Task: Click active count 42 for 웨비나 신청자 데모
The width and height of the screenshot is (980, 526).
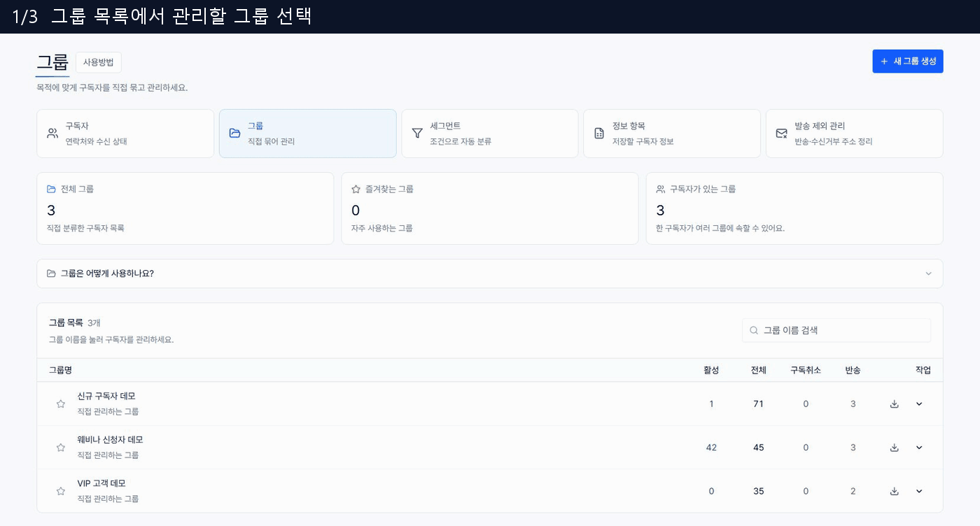Action: (711, 448)
